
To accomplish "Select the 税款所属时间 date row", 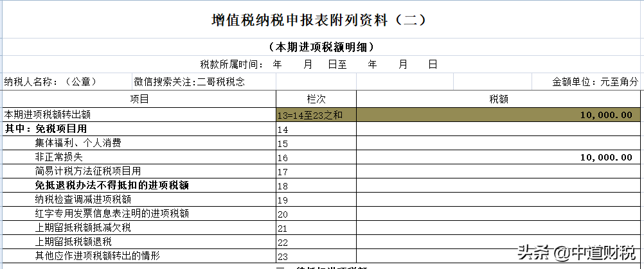I will click(x=319, y=64).
